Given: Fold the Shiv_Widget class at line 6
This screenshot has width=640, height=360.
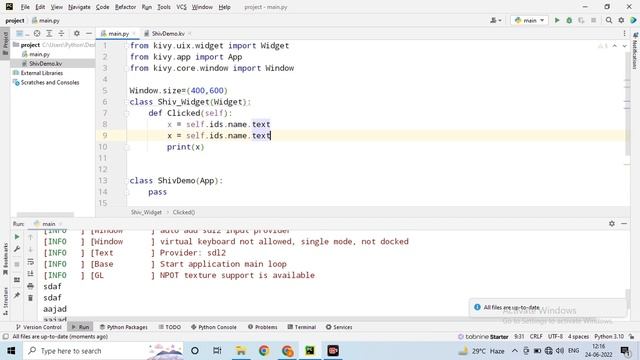Looking at the screenshot, I should click(x=127, y=102).
